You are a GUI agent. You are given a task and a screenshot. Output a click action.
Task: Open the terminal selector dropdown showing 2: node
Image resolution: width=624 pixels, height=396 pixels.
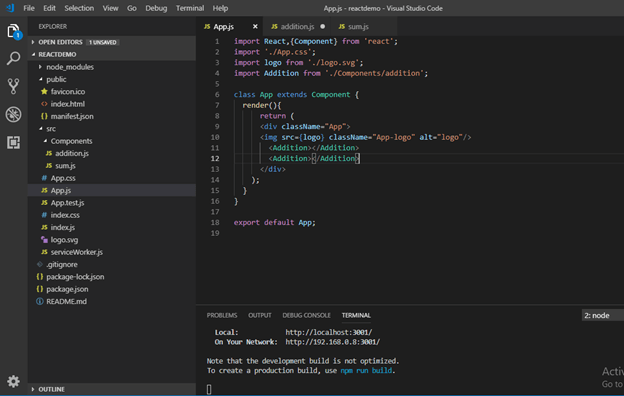pyautogui.click(x=603, y=315)
